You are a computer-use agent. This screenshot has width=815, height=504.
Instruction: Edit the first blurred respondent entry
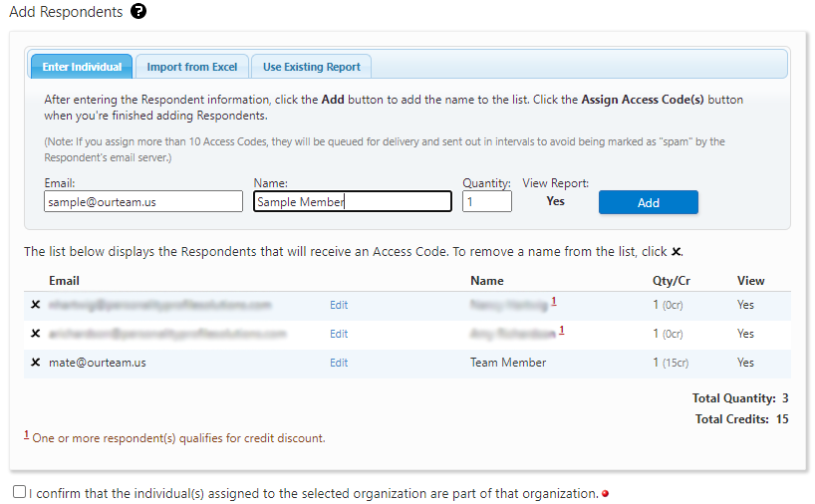[339, 305]
